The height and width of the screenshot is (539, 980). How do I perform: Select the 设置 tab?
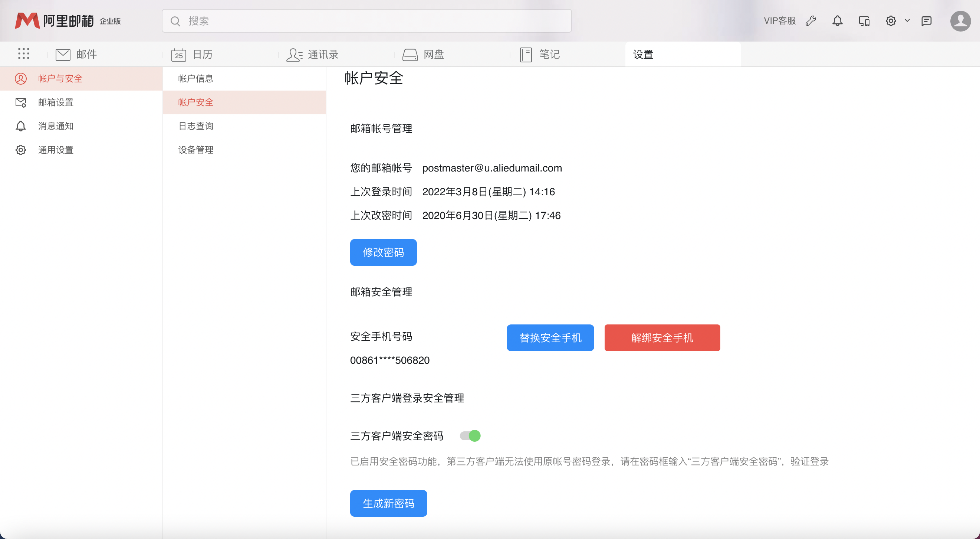pyautogui.click(x=683, y=55)
